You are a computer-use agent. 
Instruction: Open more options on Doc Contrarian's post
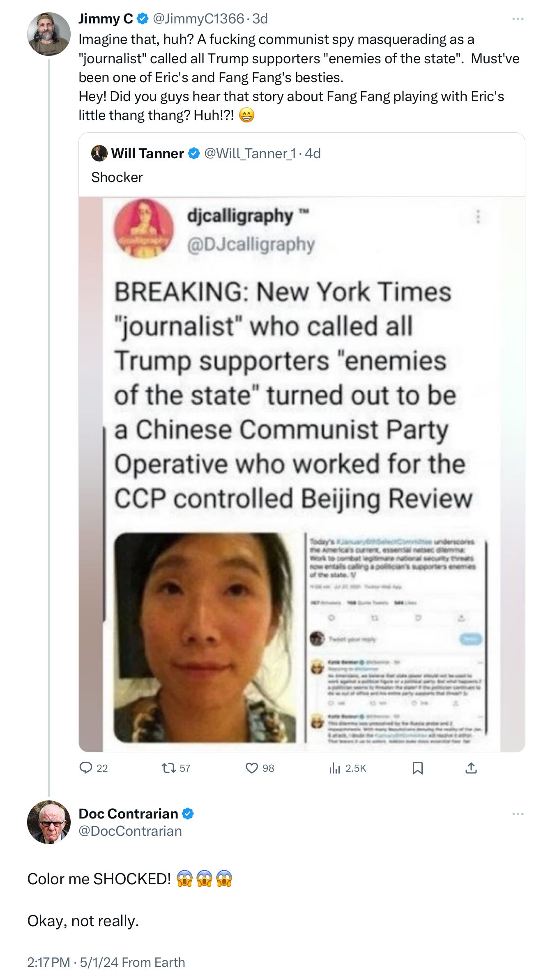pos(518,814)
